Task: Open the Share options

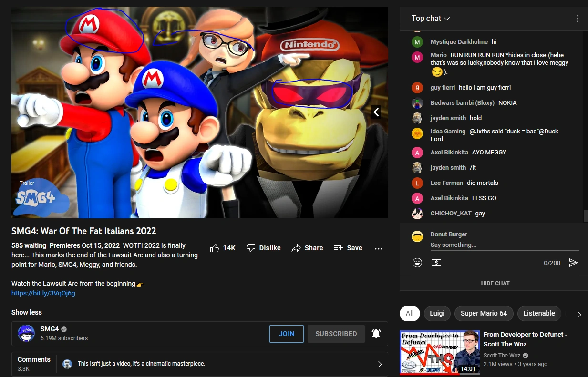Action: click(307, 248)
